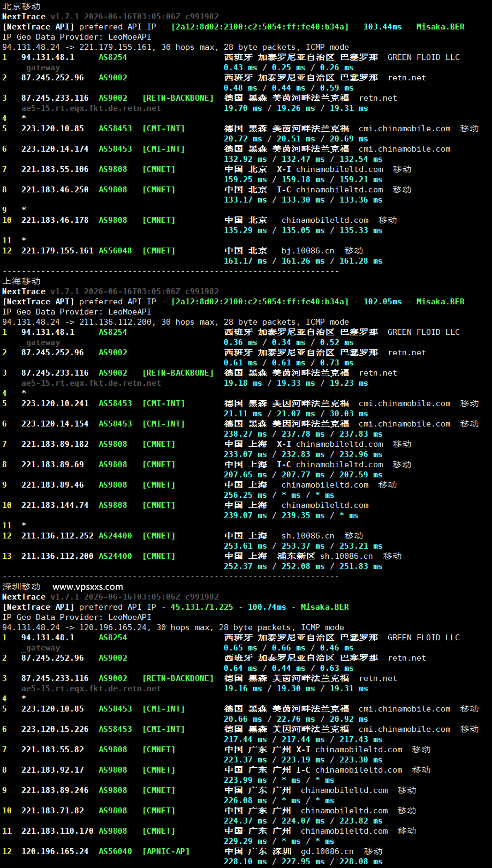
Task: Select the API latency value 103.44ms
Action: [x=383, y=27]
